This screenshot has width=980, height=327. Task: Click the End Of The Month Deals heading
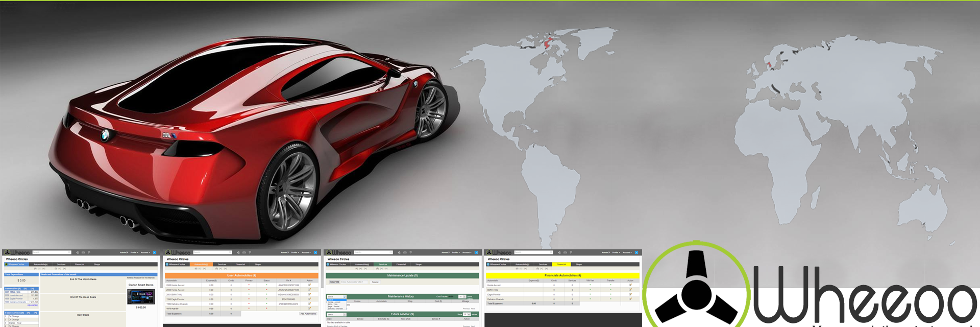click(x=83, y=279)
